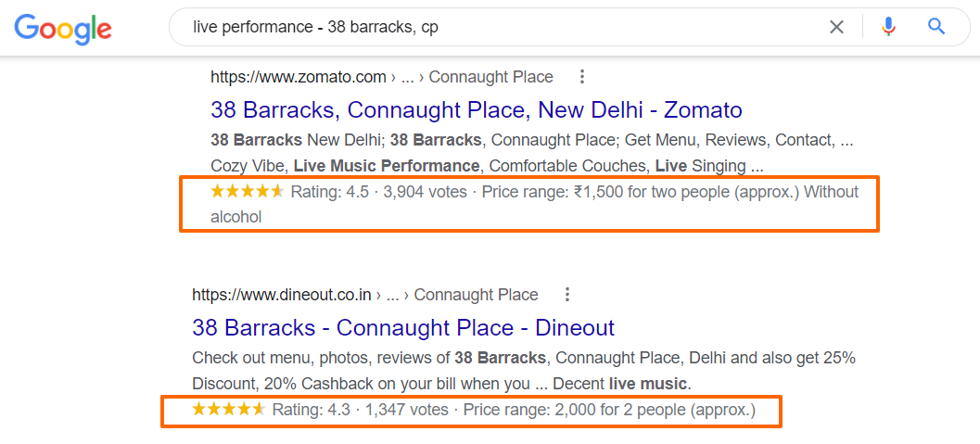
Task: Click the dineout.co.in URL breadcrumb
Action: pyautogui.click(x=365, y=294)
